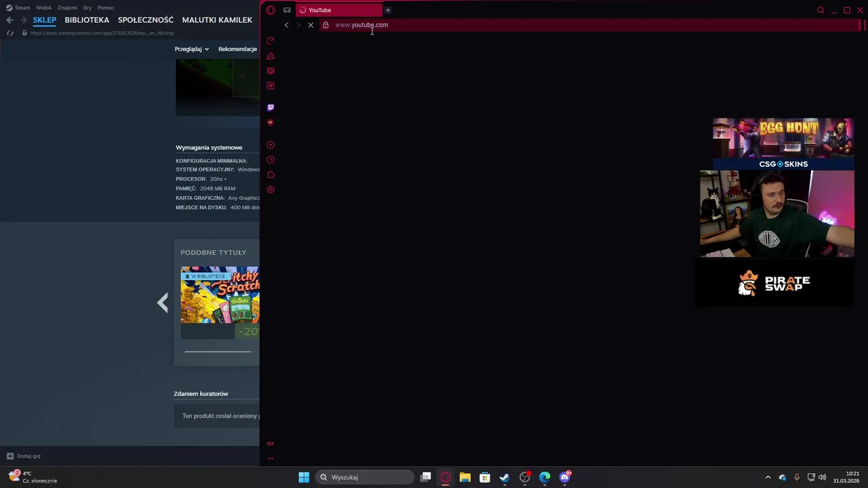This screenshot has width=868, height=488.
Task: Open Extensions cube icon in Opera sidebar
Action: (x=271, y=175)
